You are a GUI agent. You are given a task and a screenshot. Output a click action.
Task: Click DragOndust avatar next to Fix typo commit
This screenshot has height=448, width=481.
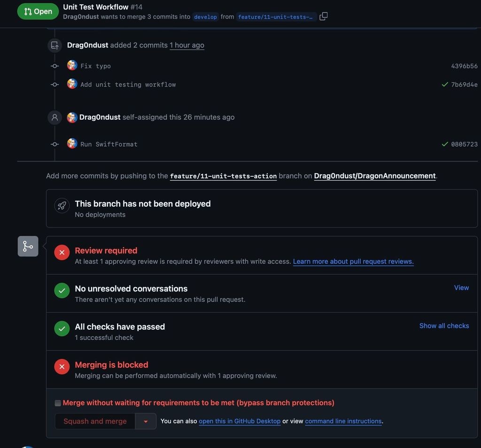pyautogui.click(x=72, y=65)
